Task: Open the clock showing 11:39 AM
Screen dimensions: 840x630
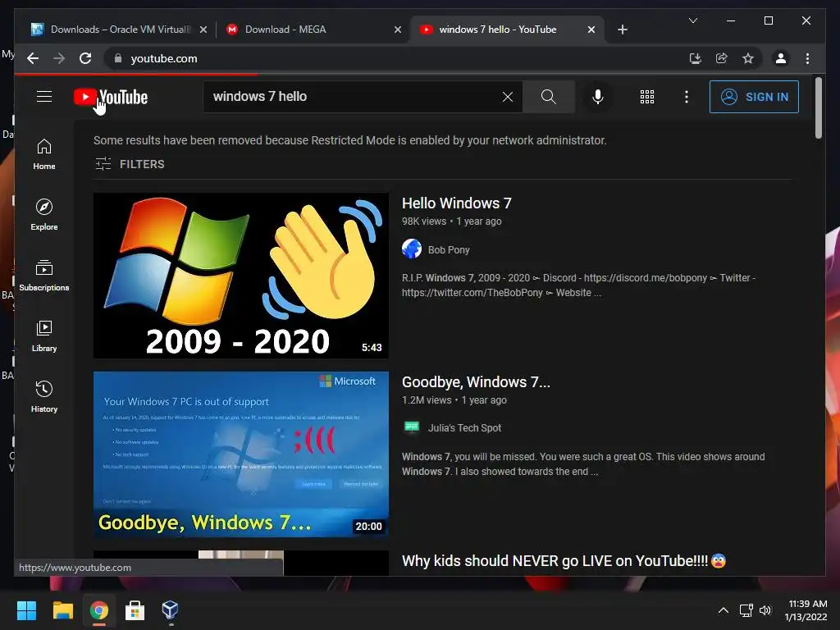Action: pos(806,610)
